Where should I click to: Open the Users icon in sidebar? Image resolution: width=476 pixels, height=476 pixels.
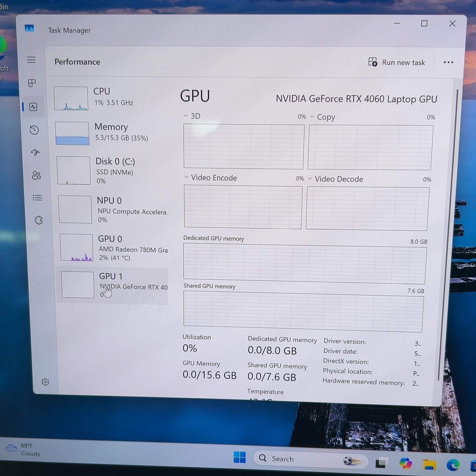coord(36,175)
